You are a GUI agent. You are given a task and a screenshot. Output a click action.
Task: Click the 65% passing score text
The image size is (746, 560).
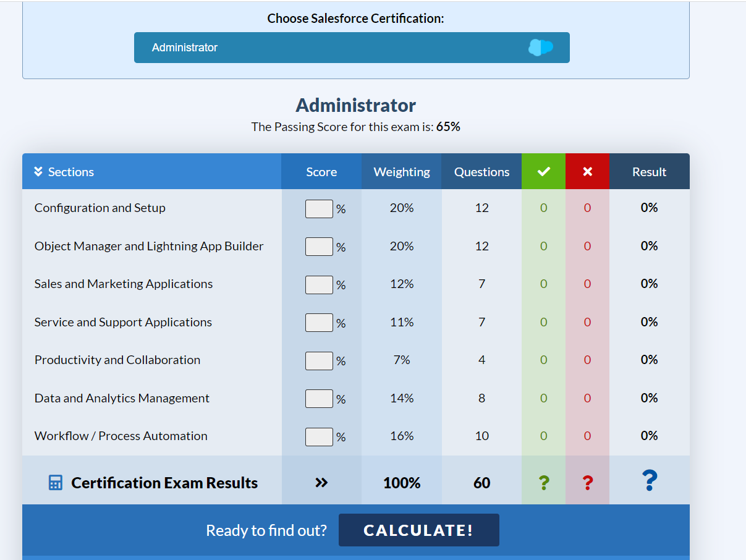448,127
